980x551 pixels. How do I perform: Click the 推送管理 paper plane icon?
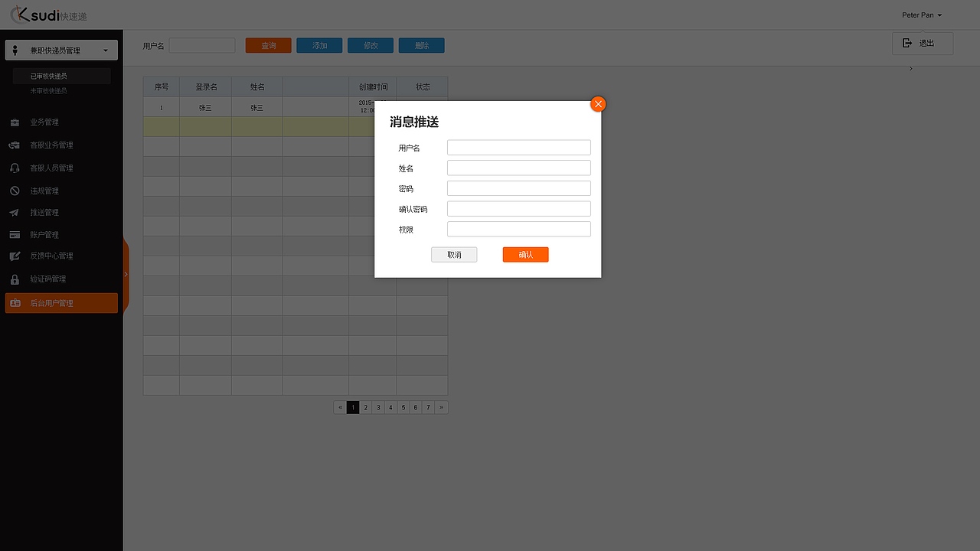pyautogui.click(x=15, y=213)
